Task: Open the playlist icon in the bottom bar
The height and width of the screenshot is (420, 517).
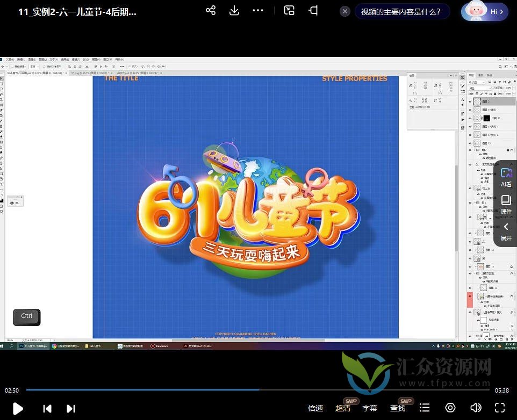Action: point(425,408)
